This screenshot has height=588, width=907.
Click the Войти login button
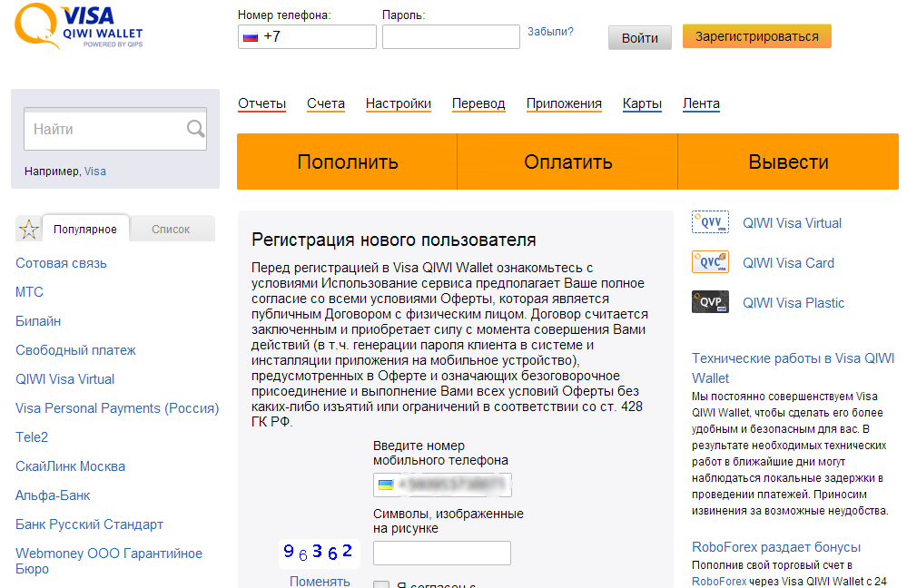pos(640,37)
